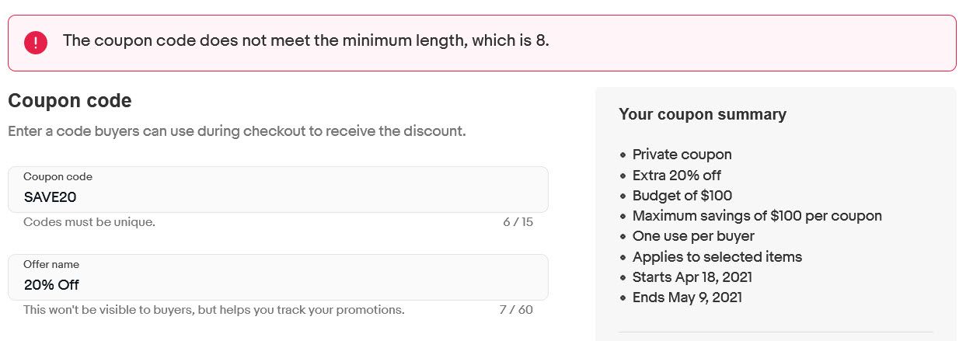Click the 'Enter a code buyers can use' description

coord(237,131)
